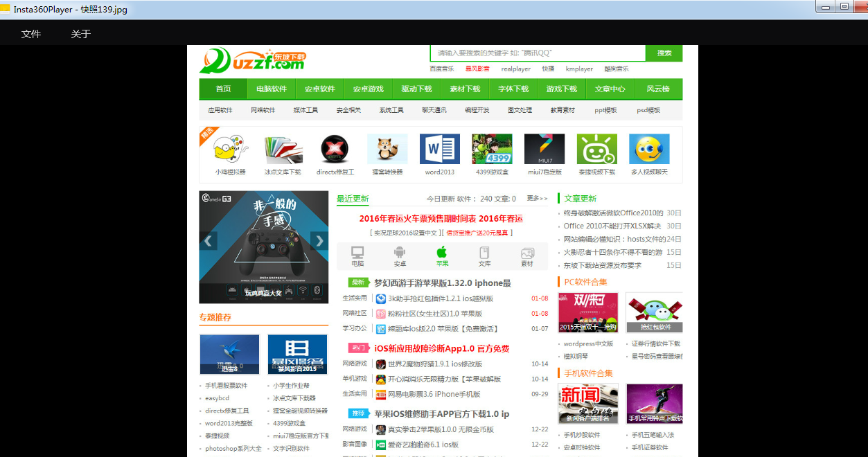868x457 pixels.
Task: Click the 开心消消乐 game icon
Action: pos(380,379)
